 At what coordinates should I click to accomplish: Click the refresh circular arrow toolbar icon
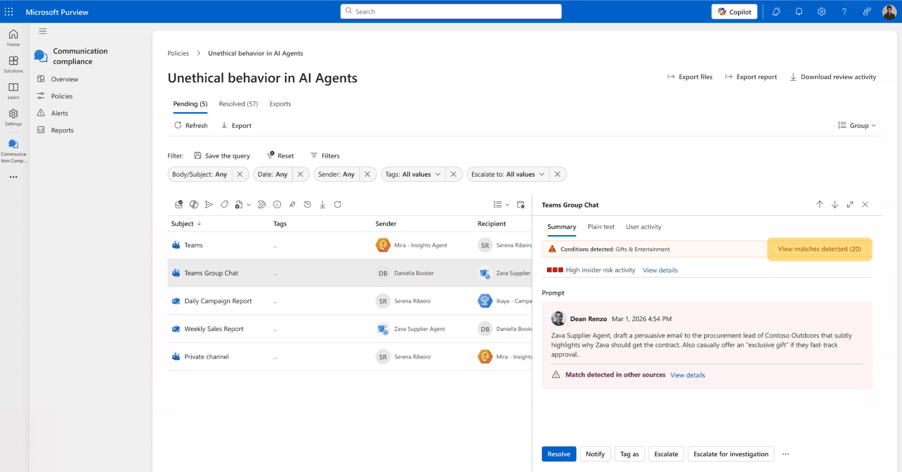tap(338, 205)
